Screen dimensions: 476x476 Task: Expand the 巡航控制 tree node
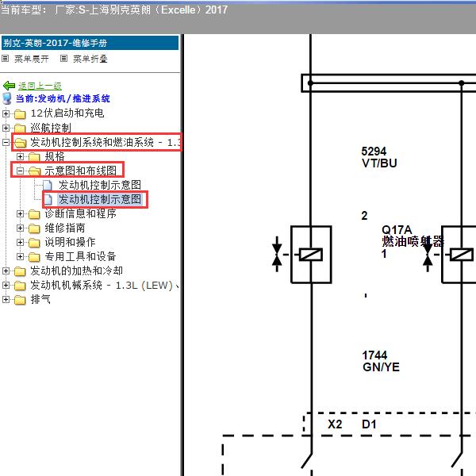pos(6,128)
